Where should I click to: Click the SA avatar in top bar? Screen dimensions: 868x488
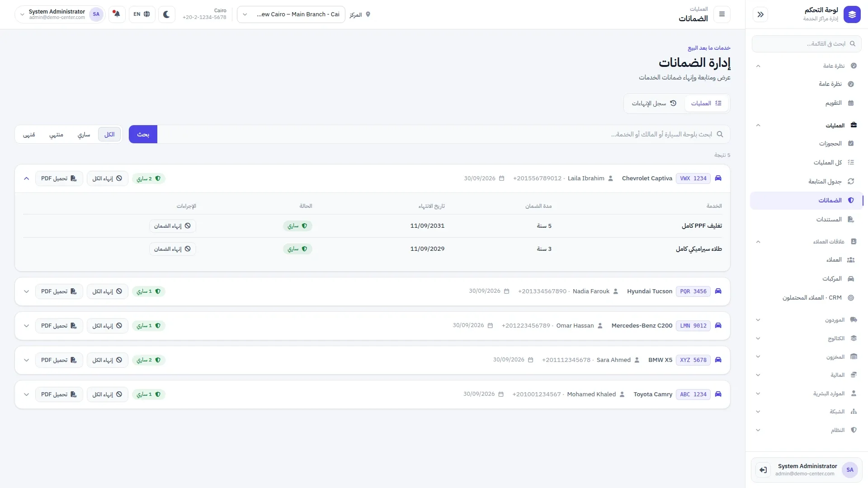pos(96,14)
